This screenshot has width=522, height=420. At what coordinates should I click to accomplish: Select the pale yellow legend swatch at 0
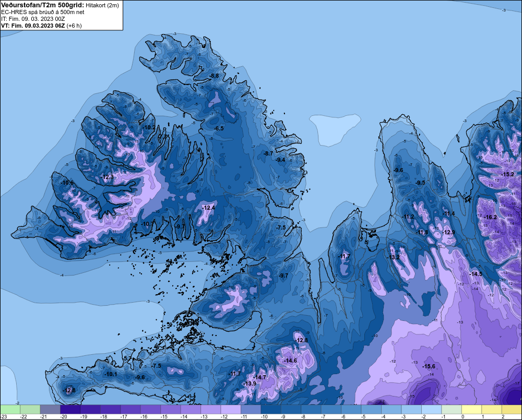point(471,410)
